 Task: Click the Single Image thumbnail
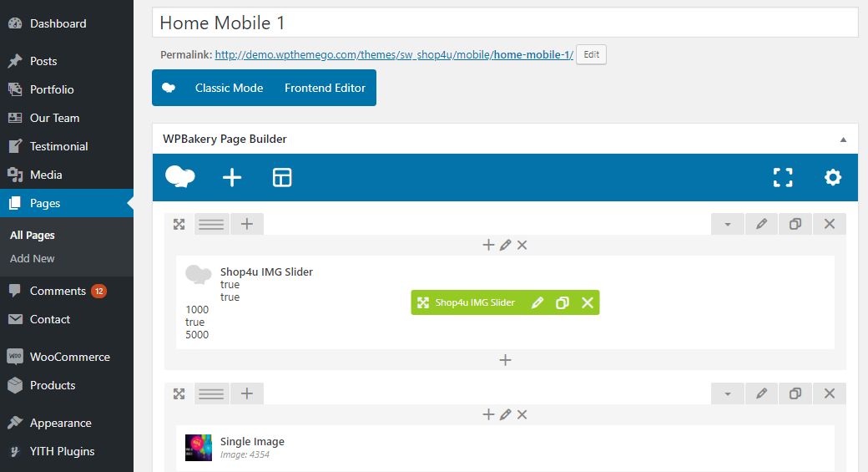(198, 448)
